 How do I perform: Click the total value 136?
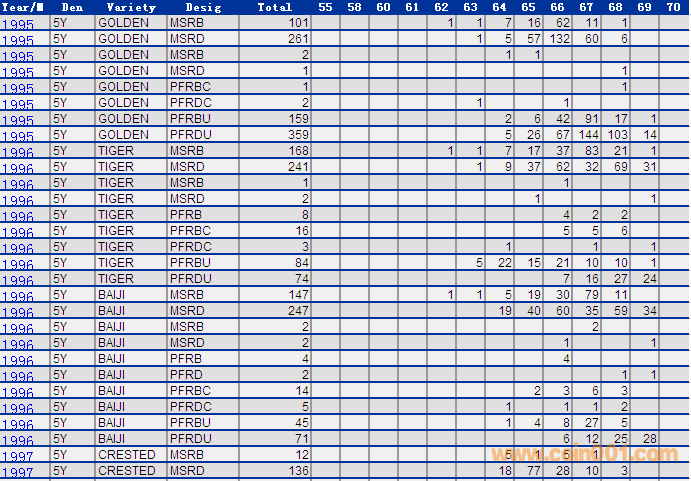pyautogui.click(x=298, y=471)
